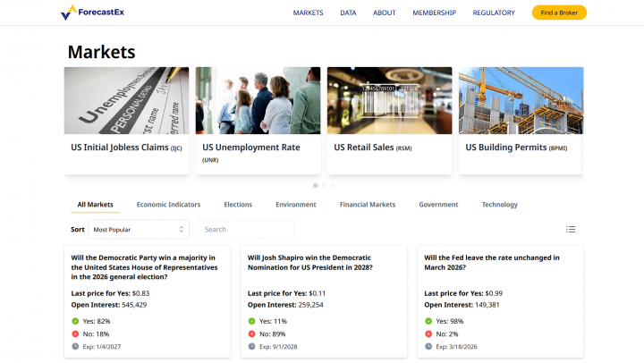This screenshot has height=363, width=644.
Task: Click the markets Search field
Action: [x=246, y=230]
